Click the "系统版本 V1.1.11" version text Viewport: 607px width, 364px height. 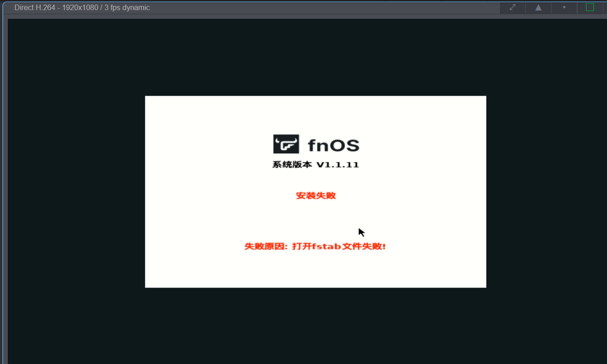(316, 165)
